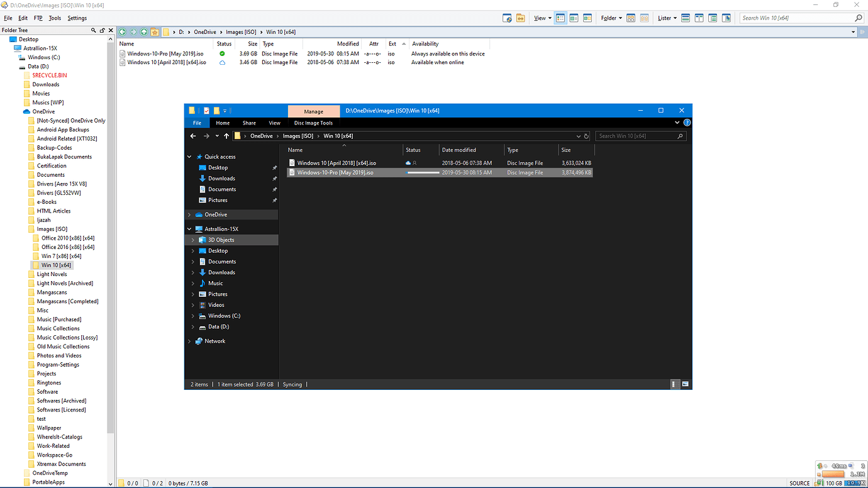The image size is (868, 488).
Task: Open the File menu in Directory Opus
Action: (8, 18)
